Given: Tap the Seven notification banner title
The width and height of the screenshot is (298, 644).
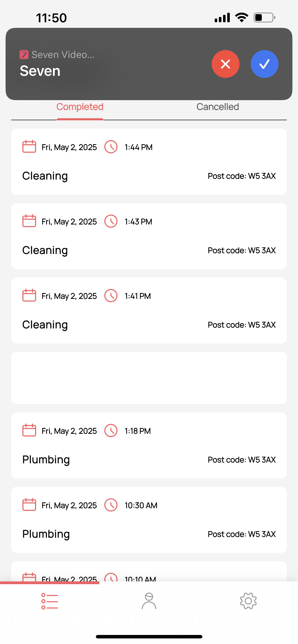Looking at the screenshot, I should point(40,71).
